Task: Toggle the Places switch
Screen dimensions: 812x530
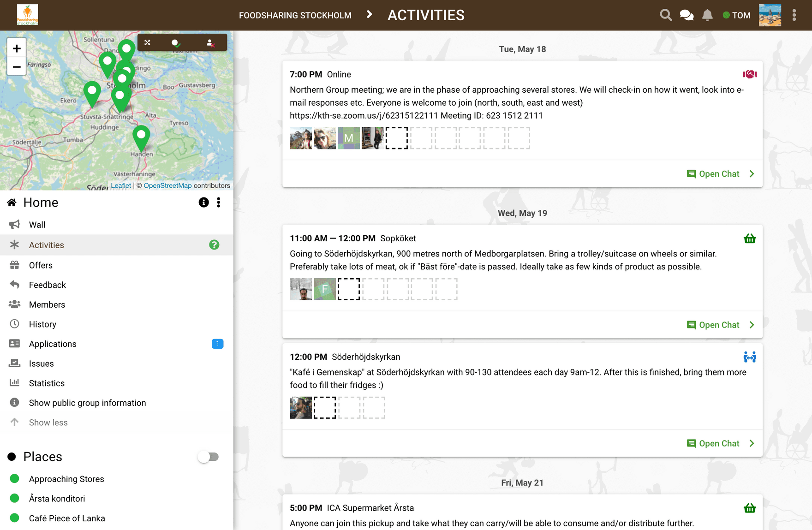Action: 208,457
